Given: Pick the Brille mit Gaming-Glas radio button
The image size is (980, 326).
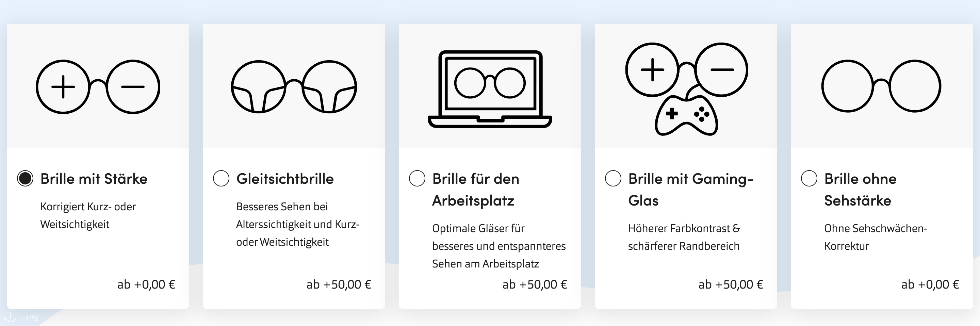Looking at the screenshot, I should point(613,178).
